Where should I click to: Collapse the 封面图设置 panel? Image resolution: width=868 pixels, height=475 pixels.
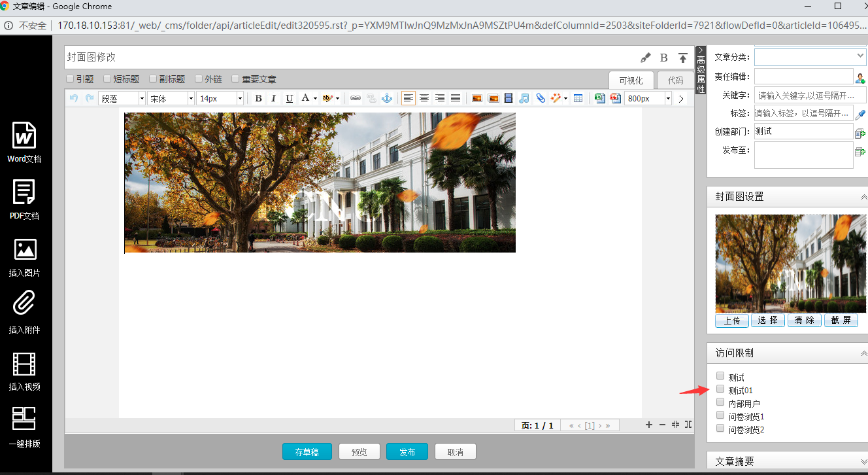pyautogui.click(x=864, y=197)
